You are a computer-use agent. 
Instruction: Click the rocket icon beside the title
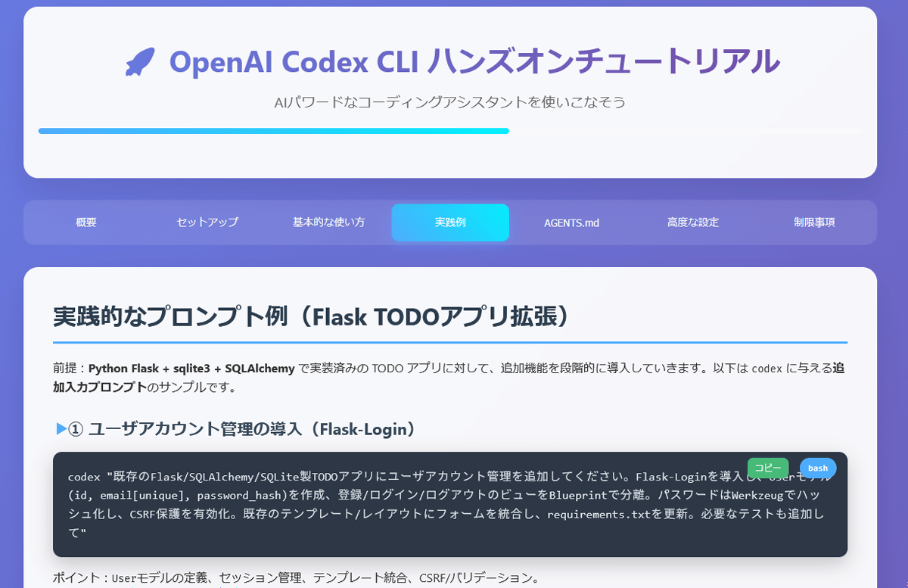pos(140,62)
